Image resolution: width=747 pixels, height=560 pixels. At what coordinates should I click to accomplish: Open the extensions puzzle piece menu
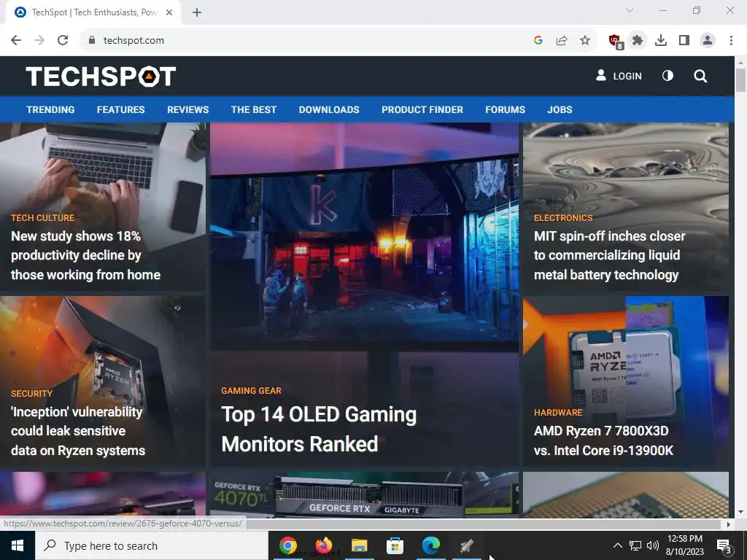(638, 41)
